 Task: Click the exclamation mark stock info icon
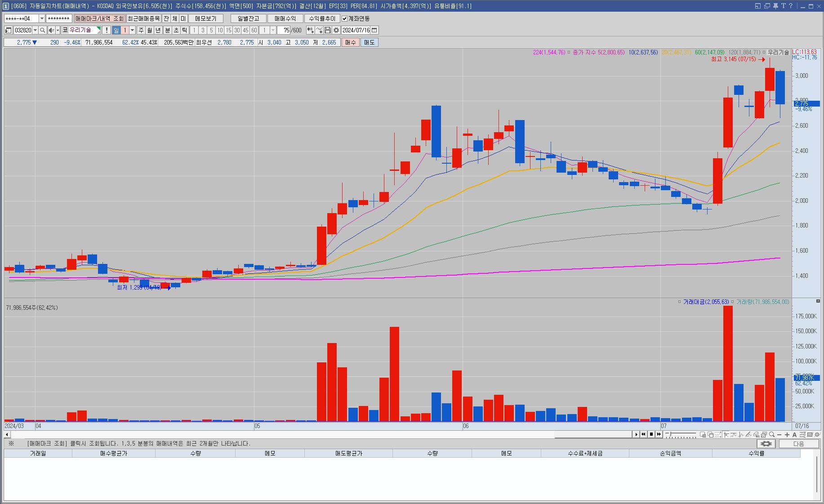(107, 30)
